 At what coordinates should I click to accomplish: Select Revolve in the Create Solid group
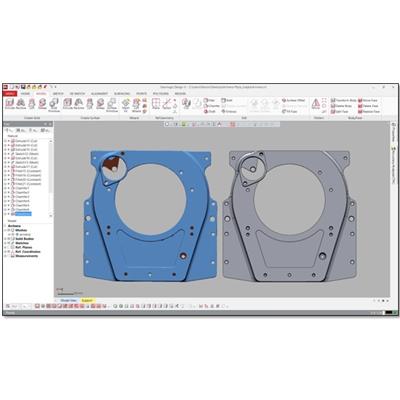[x=21, y=104]
